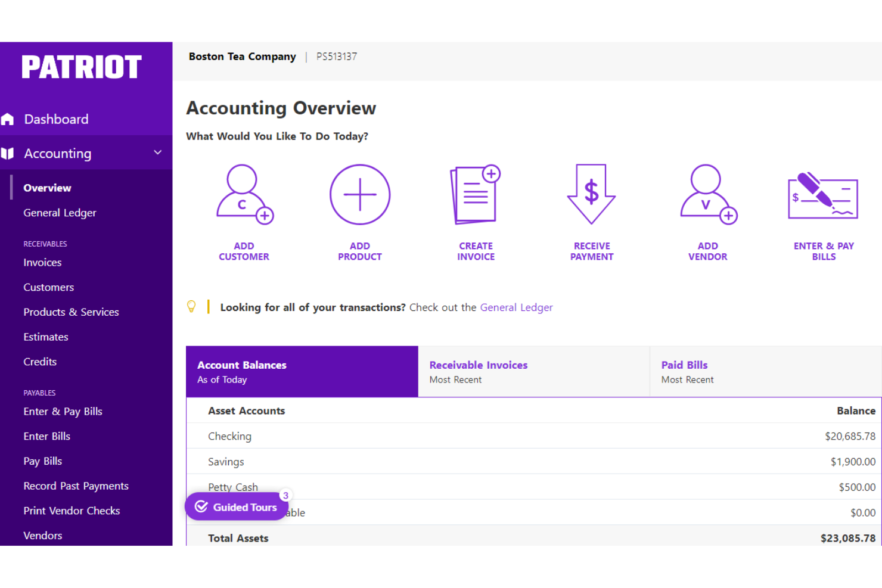This screenshot has width=882, height=588.
Task: Click the Checking balance $20,685.78
Action: coord(850,437)
